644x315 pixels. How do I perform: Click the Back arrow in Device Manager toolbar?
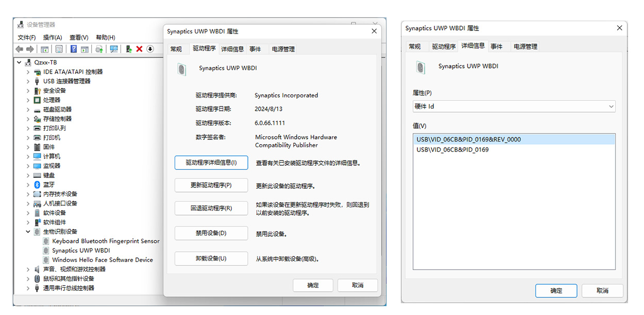point(19,49)
